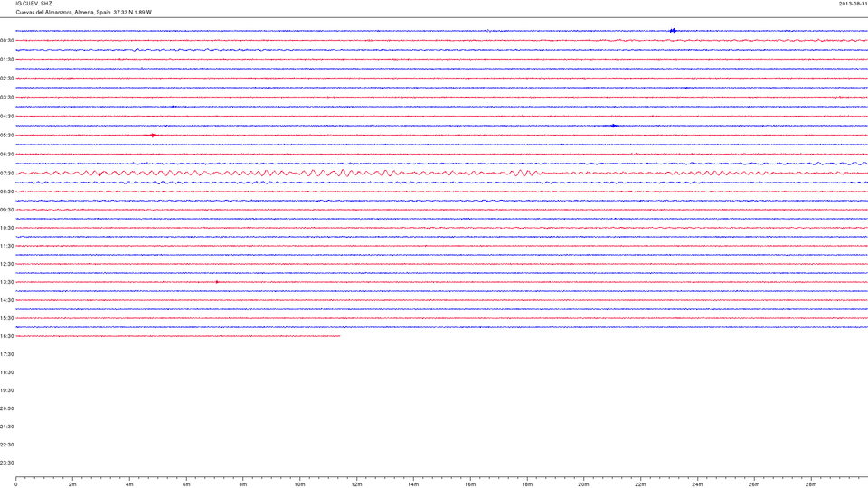The width and height of the screenshot is (868, 488).
Task: Click the 28m axis tick label
Action: pyautogui.click(x=810, y=484)
